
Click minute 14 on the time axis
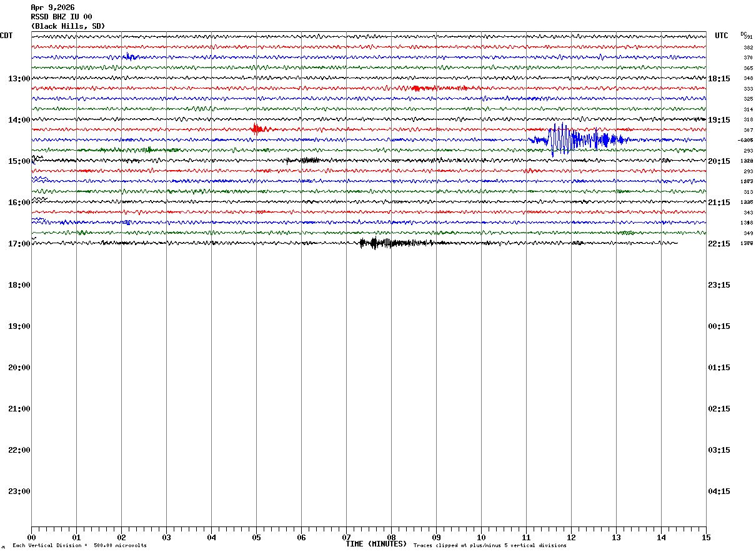pos(661,537)
